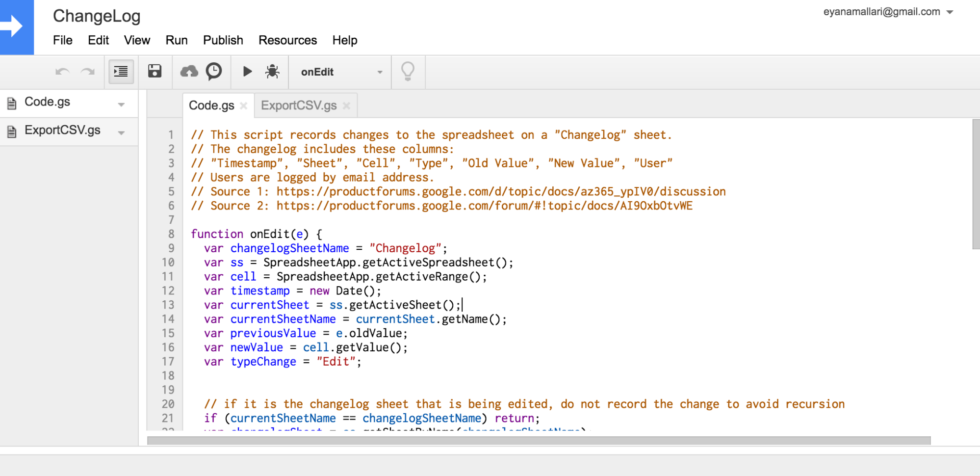Screen dimensions: 980x476
Task: Open the Manage versions cloud icon
Action: pos(188,72)
